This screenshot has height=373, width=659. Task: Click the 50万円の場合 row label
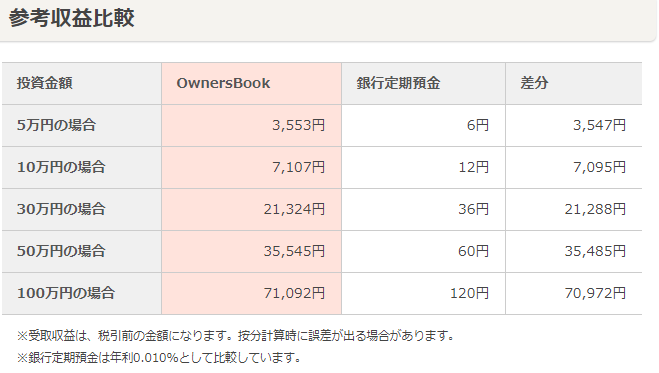tap(61, 251)
